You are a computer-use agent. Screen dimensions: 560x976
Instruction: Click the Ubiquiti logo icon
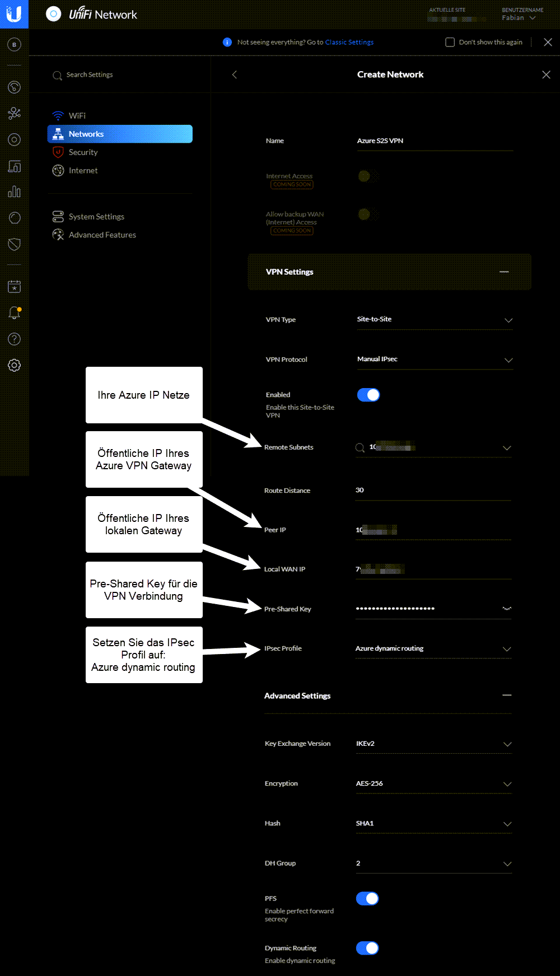click(x=14, y=14)
